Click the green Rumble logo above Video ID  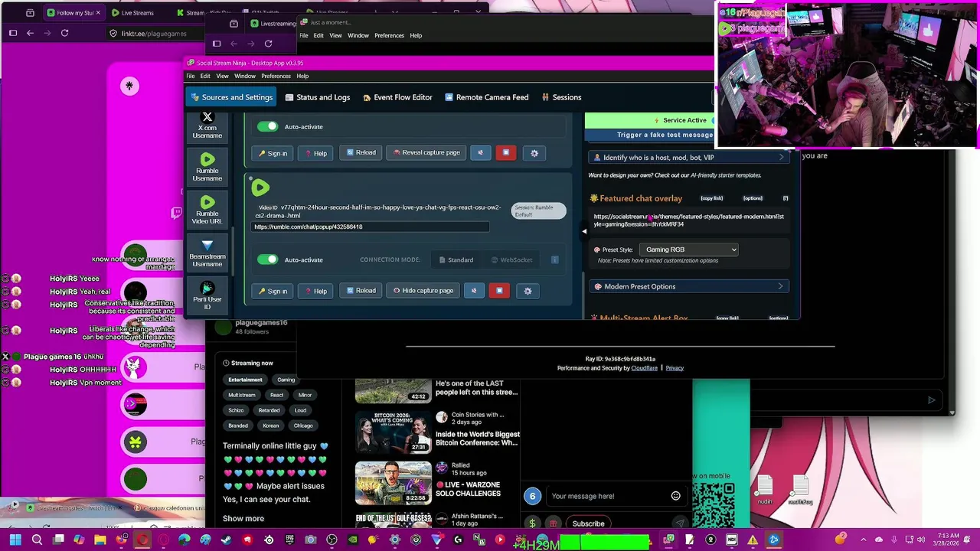(x=260, y=187)
